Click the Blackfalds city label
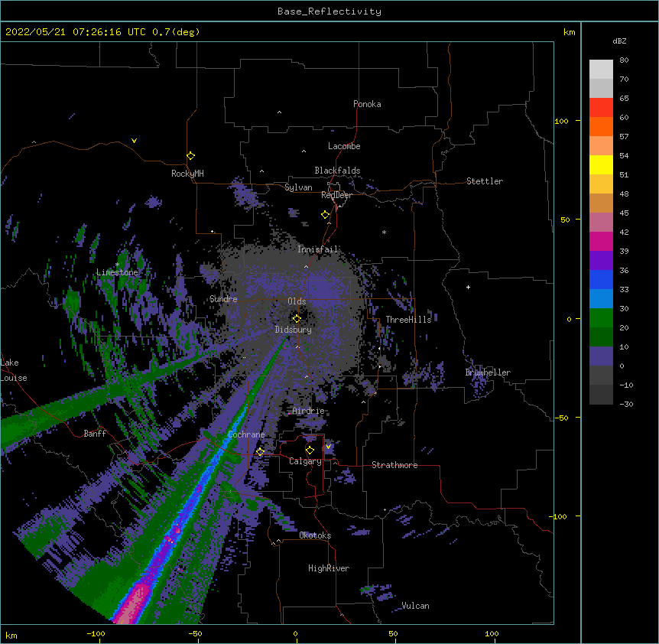The width and height of the screenshot is (659, 644). 337,171
